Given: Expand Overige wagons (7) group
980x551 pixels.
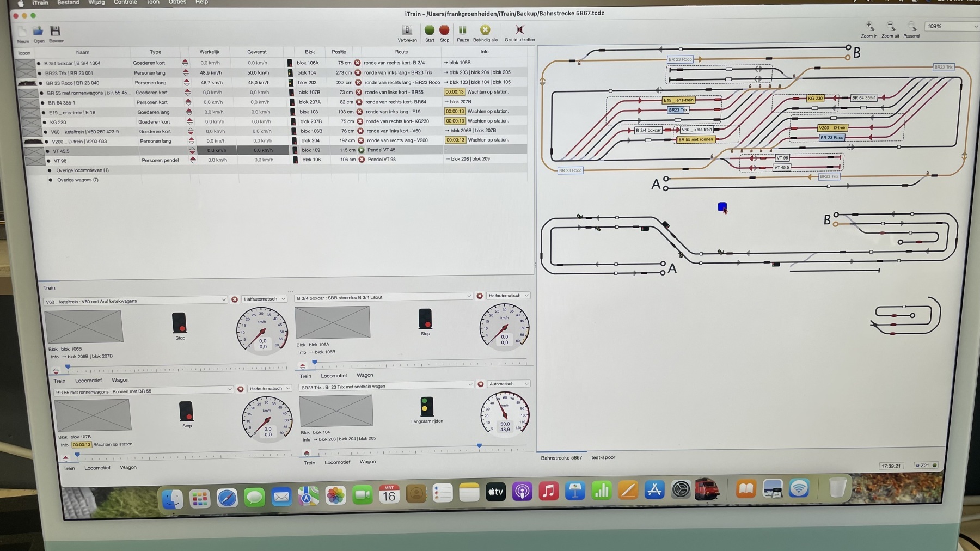Looking at the screenshot, I should coord(51,180).
